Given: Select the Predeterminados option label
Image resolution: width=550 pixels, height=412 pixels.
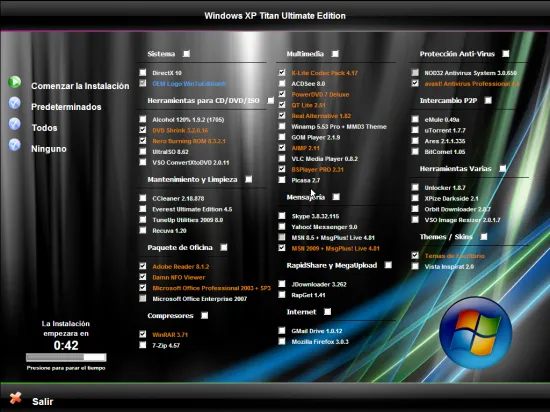Looking at the screenshot, I should 66,107.
